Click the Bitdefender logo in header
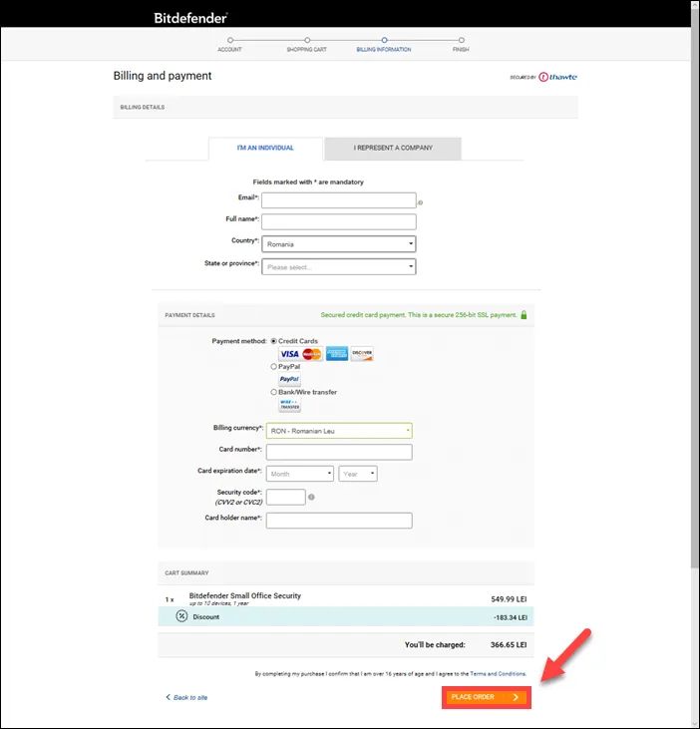This screenshot has width=700, height=729. 190,18
